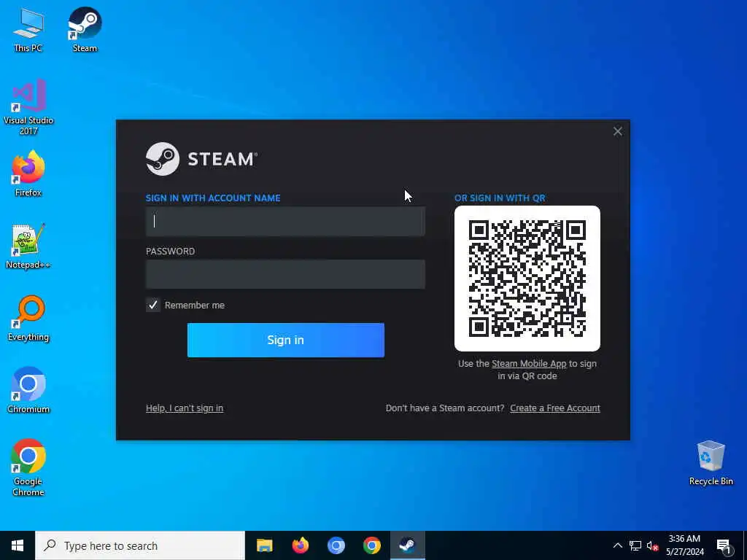Launch Firefox from the taskbar
This screenshot has height=560, width=747.
point(300,545)
